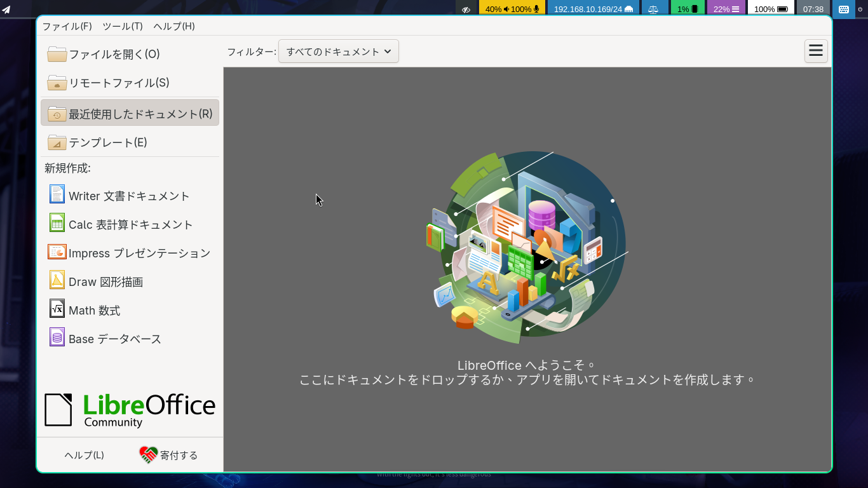
Task: Click the on-screen keyboard tray icon
Action: pyautogui.click(x=843, y=9)
